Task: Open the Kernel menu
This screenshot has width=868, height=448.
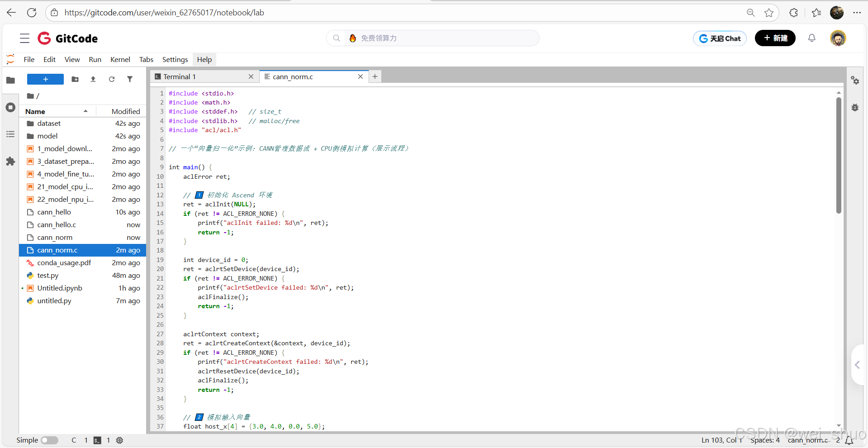Action: coord(120,59)
